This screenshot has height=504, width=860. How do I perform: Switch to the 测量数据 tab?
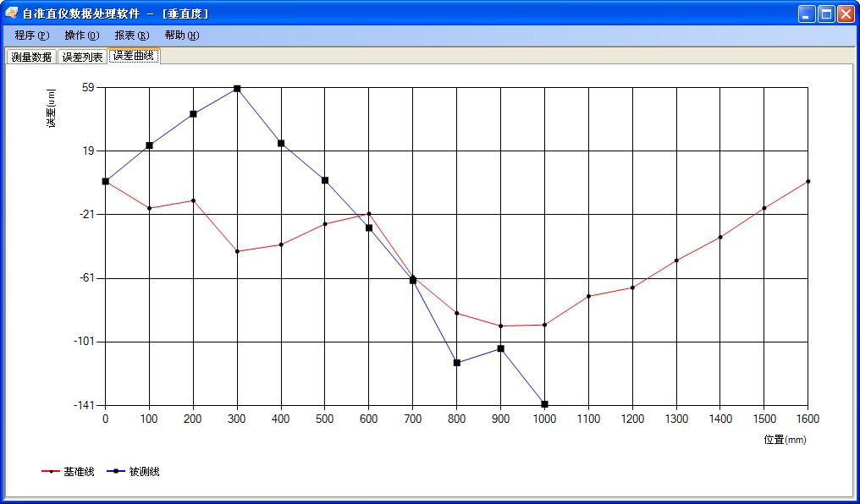31,57
